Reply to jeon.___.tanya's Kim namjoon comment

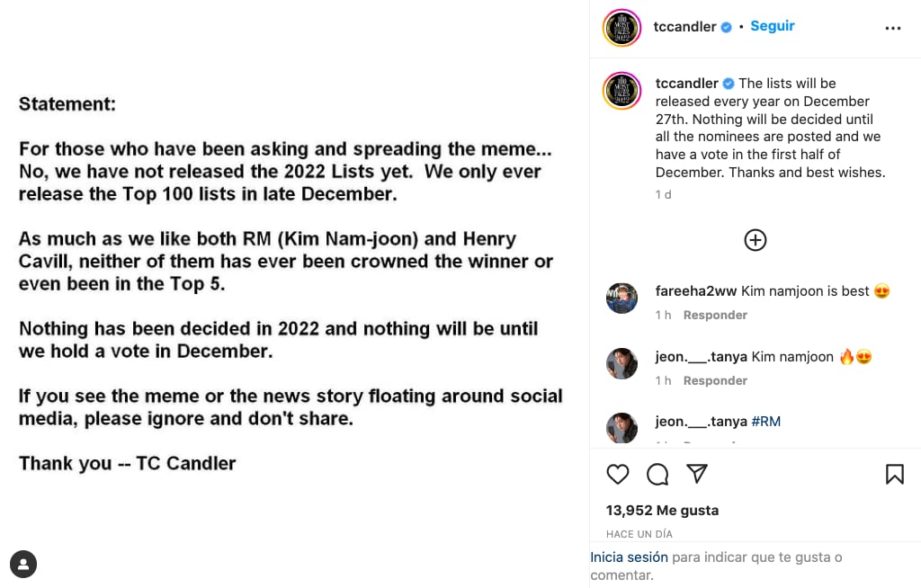coord(715,381)
